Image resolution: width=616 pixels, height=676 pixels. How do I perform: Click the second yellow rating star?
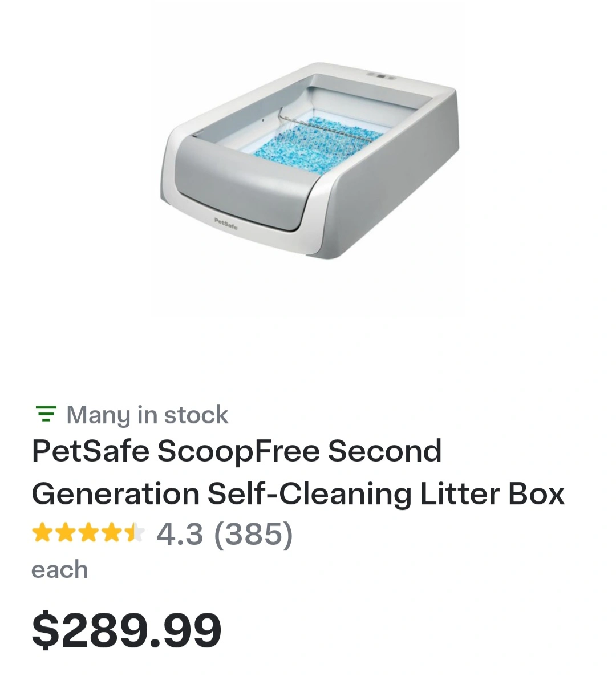(x=66, y=532)
